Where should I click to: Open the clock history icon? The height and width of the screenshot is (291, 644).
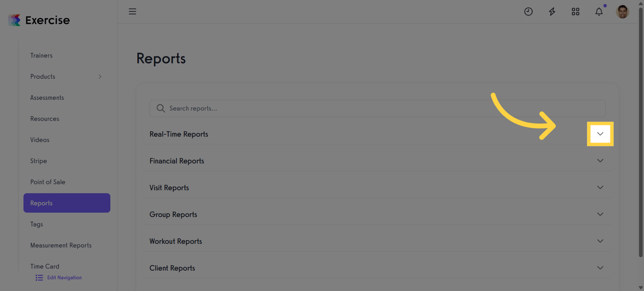point(528,12)
